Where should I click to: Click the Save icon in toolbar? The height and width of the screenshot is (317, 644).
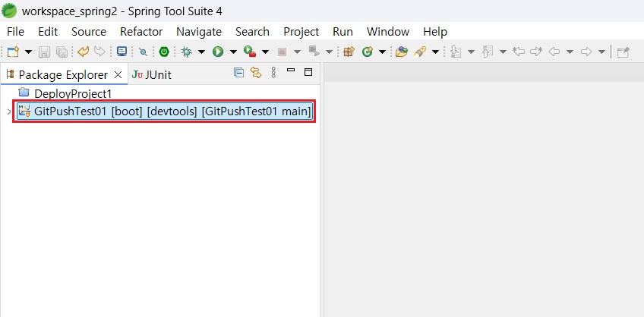tap(44, 52)
